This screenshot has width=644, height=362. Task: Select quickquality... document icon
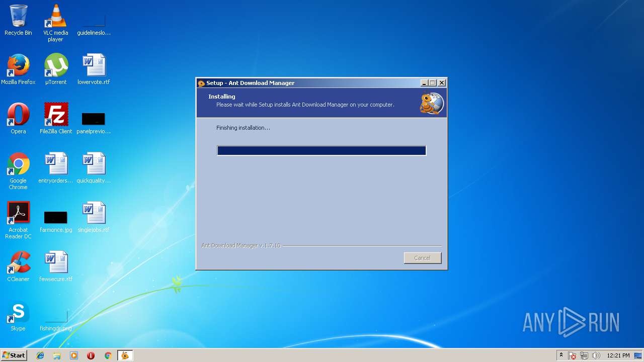tap(94, 168)
